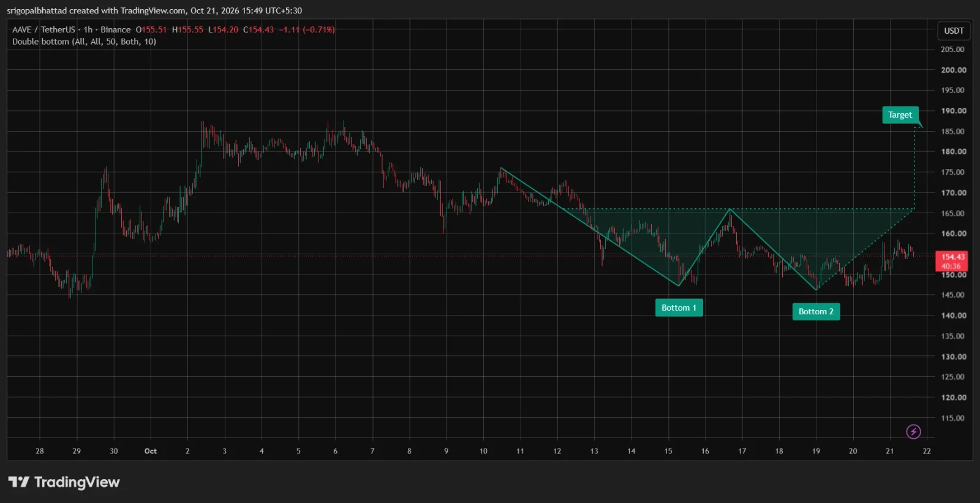Viewport: 980px width, 503px height.
Task: Click the 1h interval in chart legend
Action: pos(88,29)
